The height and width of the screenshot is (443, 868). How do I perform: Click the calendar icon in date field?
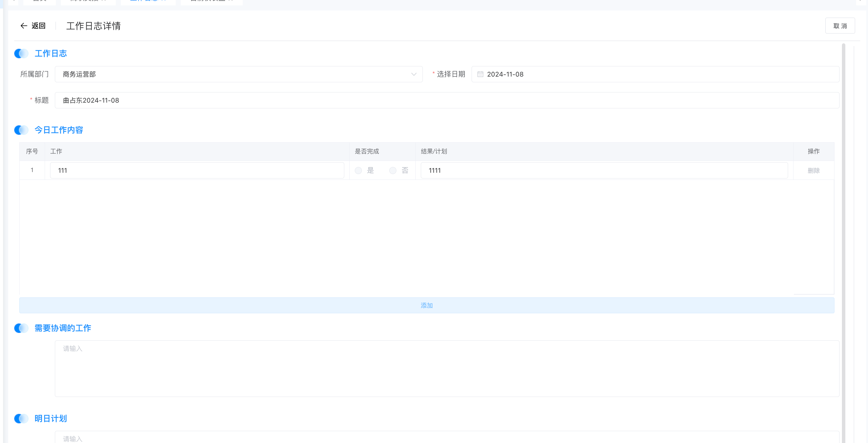click(x=480, y=74)
